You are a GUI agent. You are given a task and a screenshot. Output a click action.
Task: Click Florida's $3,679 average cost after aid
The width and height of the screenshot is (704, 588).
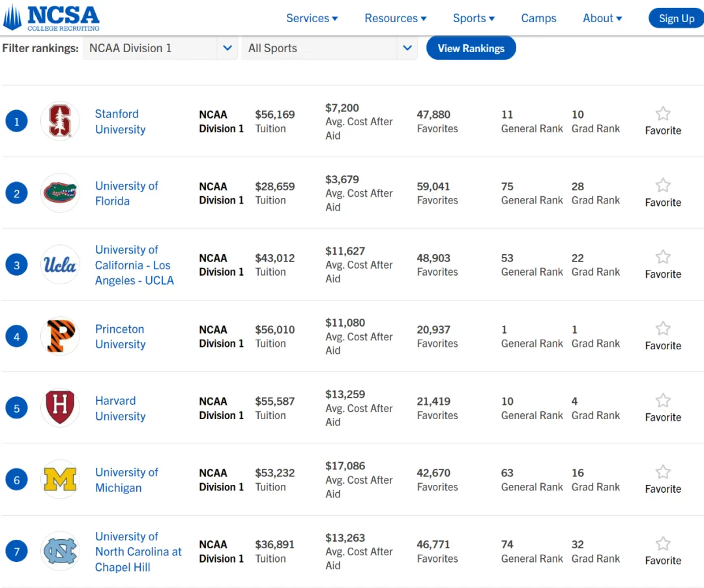click(342, 179)
